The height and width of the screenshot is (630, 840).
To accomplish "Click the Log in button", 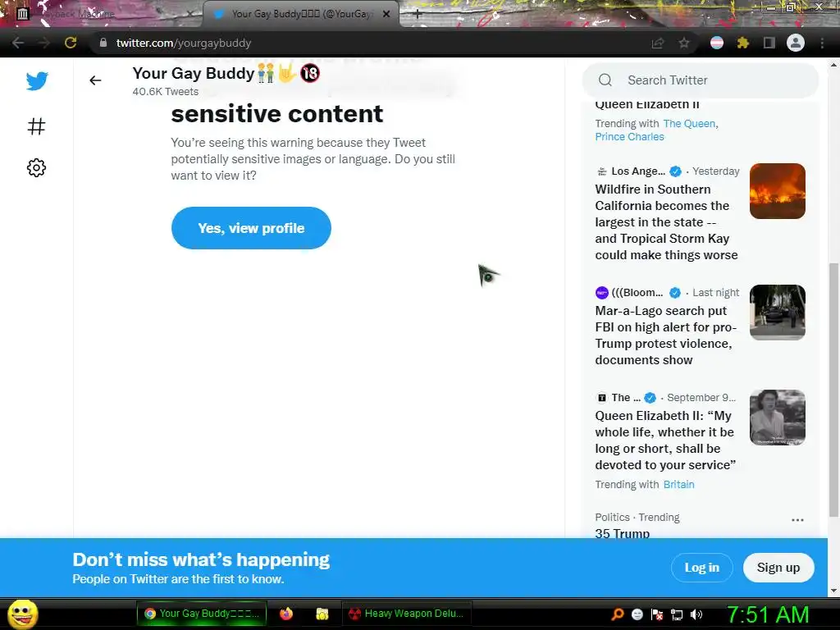I will 702,568.
